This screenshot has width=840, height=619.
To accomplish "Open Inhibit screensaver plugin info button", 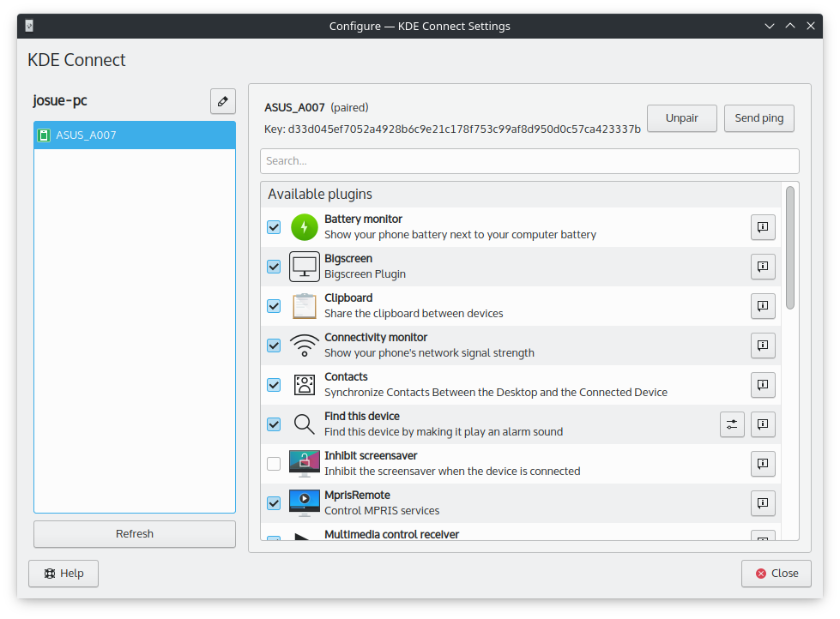I will point(763,464).
